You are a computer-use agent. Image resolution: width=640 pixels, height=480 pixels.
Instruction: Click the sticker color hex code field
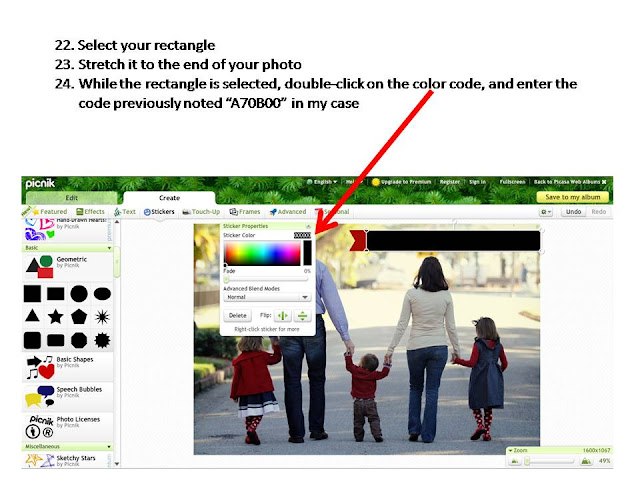point(302,236)
